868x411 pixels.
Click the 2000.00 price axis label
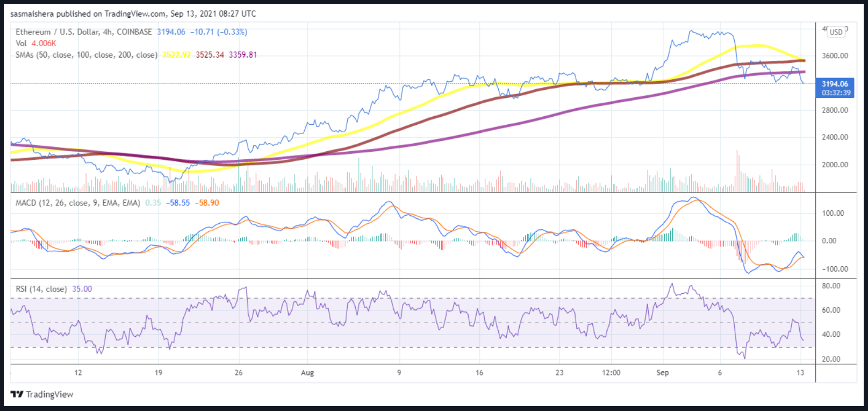[x=835, y=165]
